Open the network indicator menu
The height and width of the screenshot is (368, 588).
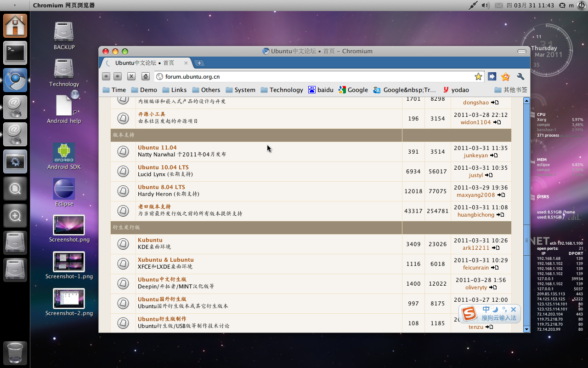[473, 6]
